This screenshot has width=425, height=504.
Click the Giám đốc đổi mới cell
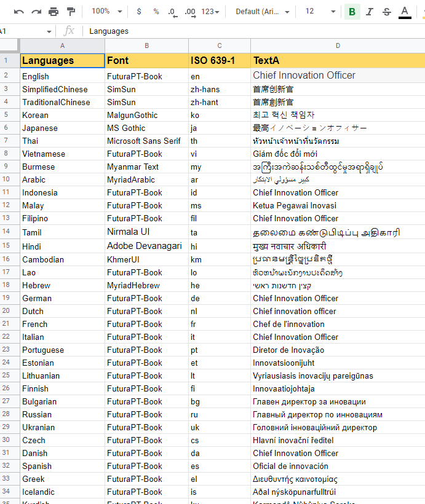coord(338,154)
